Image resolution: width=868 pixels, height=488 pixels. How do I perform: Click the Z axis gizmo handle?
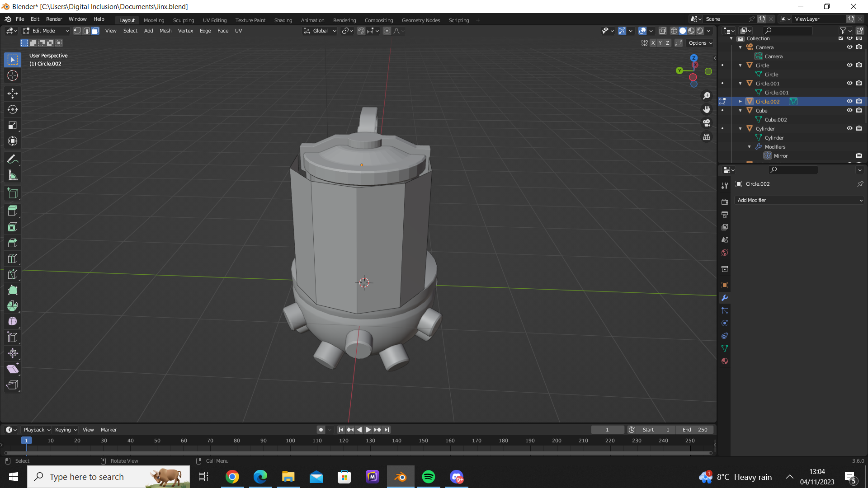(693, 58)
